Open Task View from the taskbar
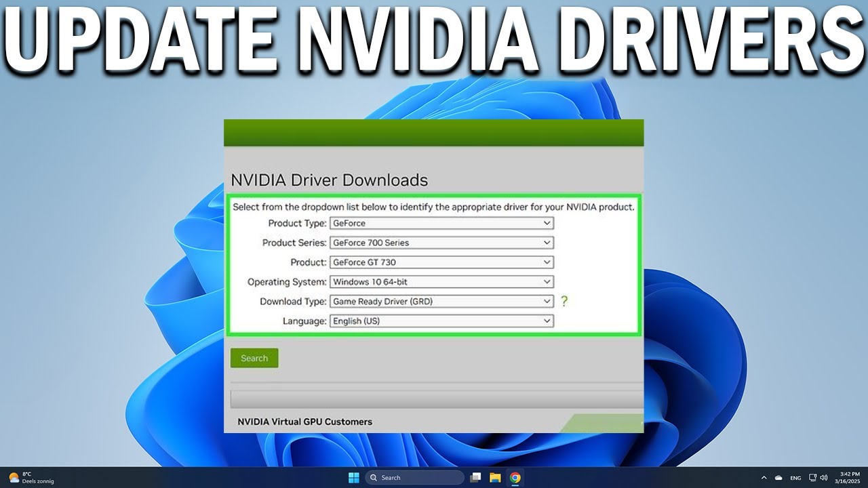The image size is (868, 488). (476, 478)
